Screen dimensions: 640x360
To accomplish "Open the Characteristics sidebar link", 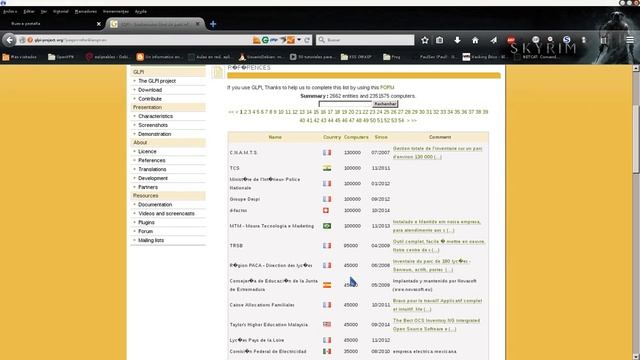I will 155,116.
